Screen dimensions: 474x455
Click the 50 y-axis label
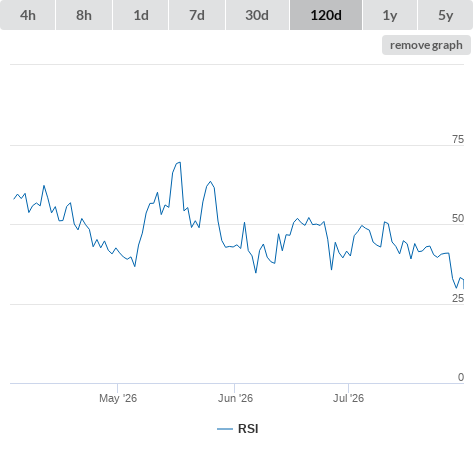(x=458, y=218)
